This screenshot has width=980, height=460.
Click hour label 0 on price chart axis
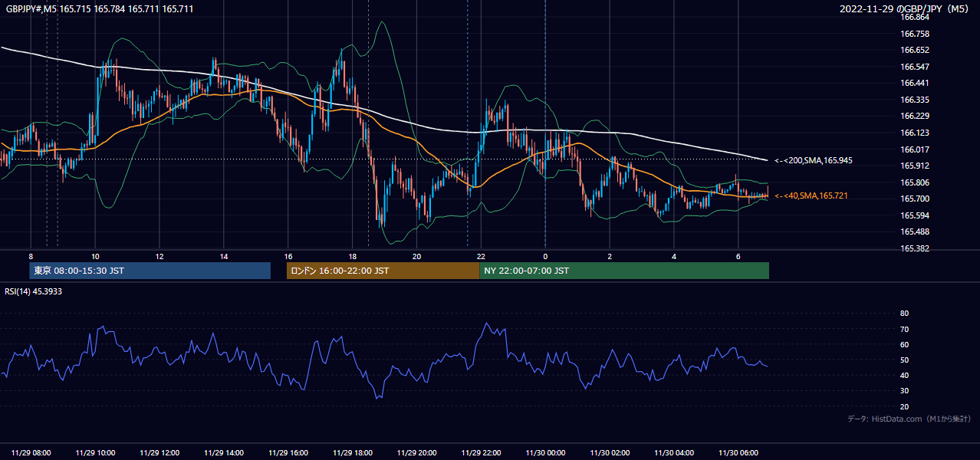[x=545, y=256]
